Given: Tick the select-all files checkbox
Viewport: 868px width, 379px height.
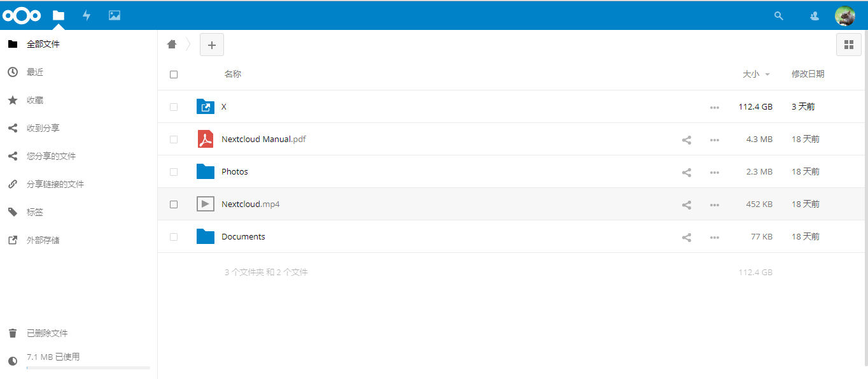Looking at the screenshot, I should point(174,75).
